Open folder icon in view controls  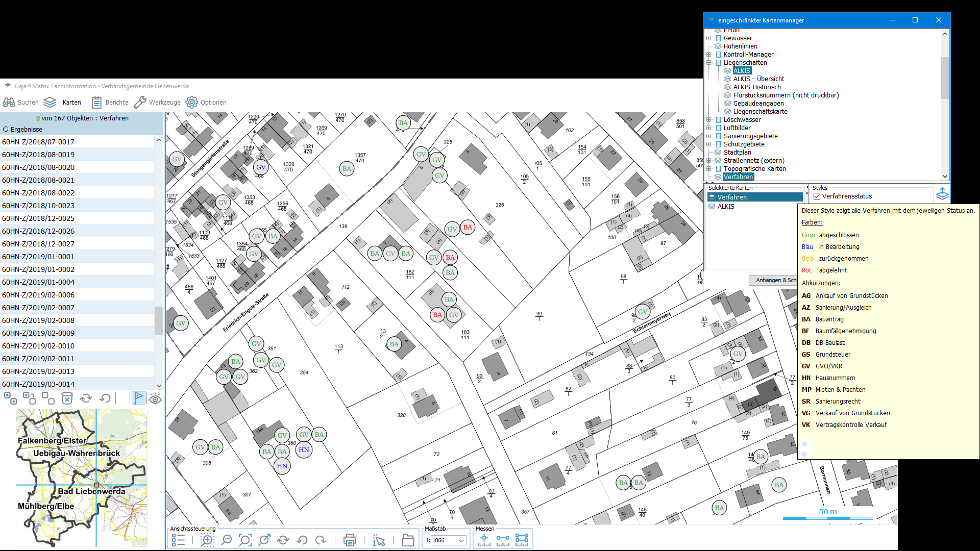pos(408,540)
